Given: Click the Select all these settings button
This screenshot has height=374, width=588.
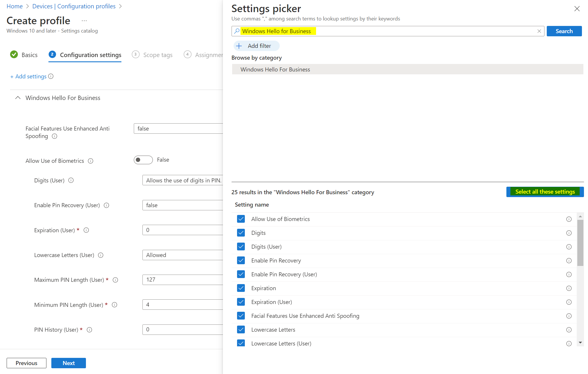Looking at the screenshot, I should point(544,192).
